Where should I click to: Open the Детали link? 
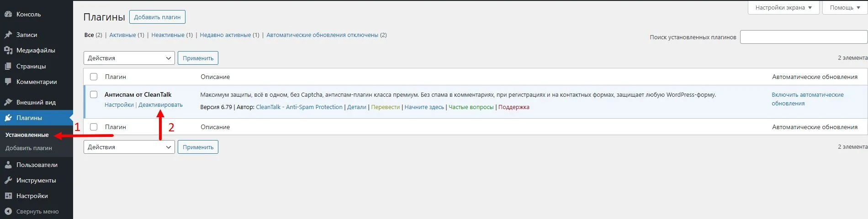point(357,107)
